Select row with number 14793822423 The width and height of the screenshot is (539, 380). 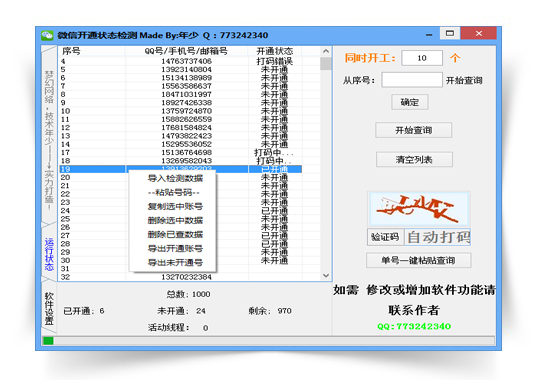click(180, 136)
